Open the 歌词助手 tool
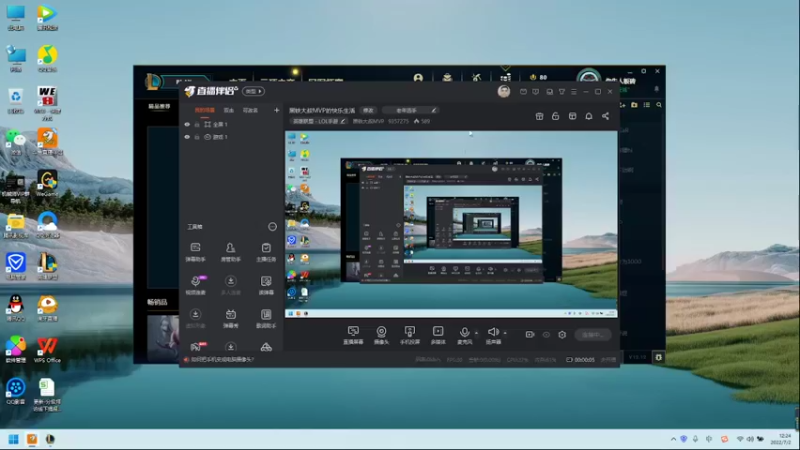 tap(266, 318)
